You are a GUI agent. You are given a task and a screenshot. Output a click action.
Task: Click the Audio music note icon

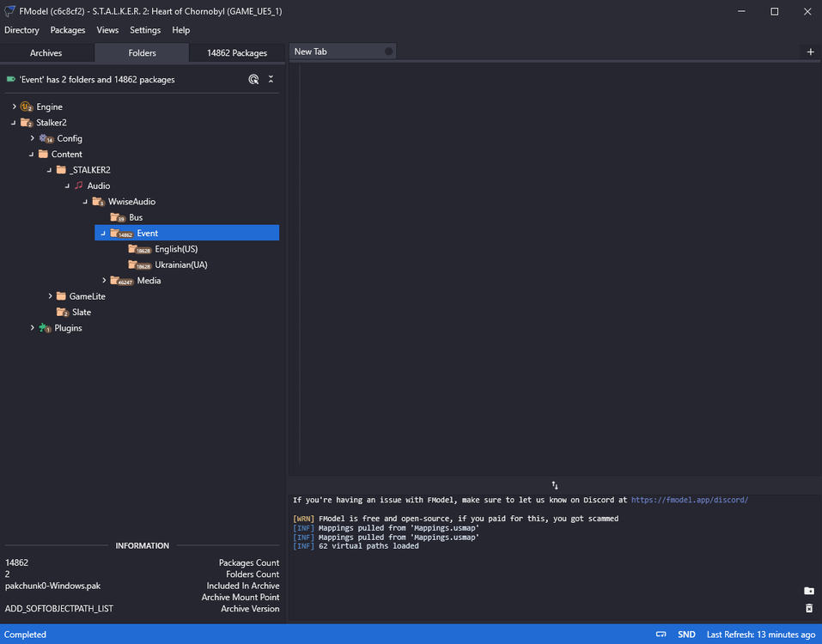pyautogui.click(x=79, y=185)
